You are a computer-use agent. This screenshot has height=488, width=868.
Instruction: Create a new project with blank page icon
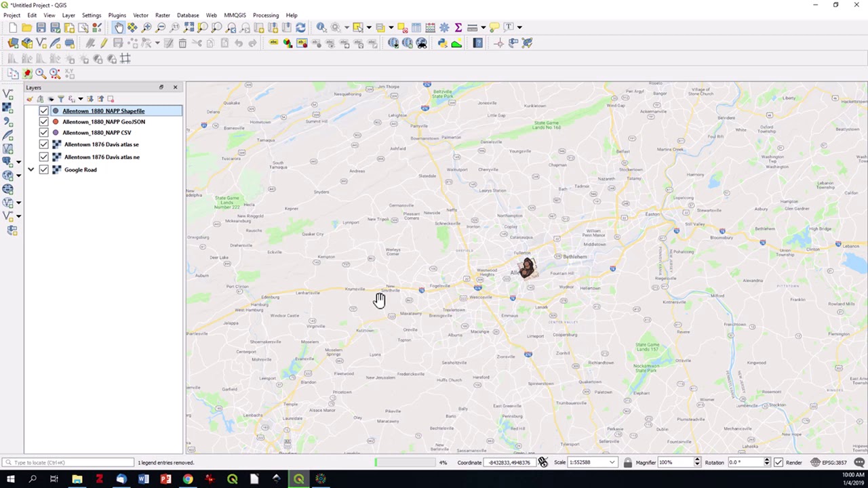[x=13, y=27]
